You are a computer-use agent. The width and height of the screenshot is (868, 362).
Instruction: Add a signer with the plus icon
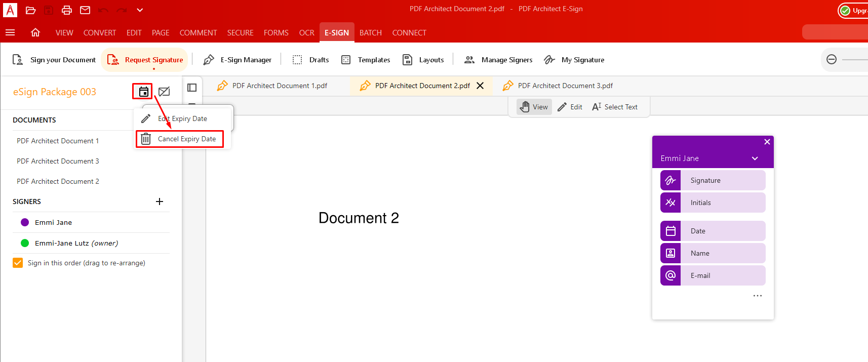coord(160,202)
